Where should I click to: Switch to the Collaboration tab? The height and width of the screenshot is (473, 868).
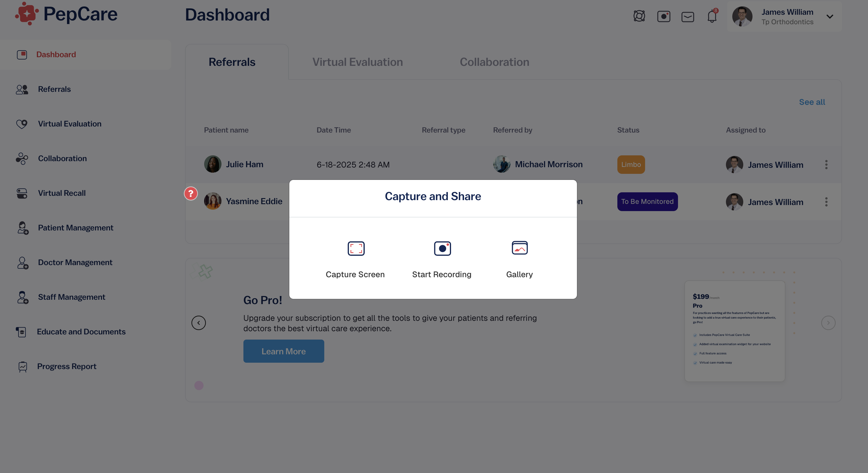[x=494, y=62]
